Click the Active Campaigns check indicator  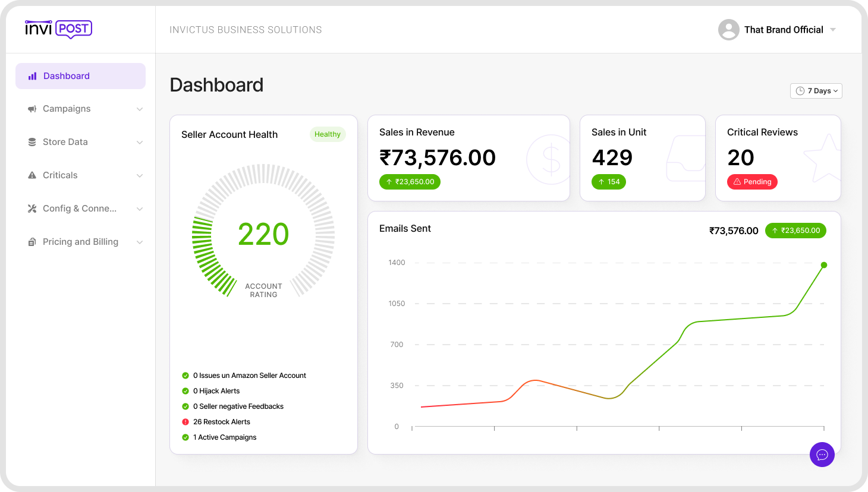pos(185,437)
